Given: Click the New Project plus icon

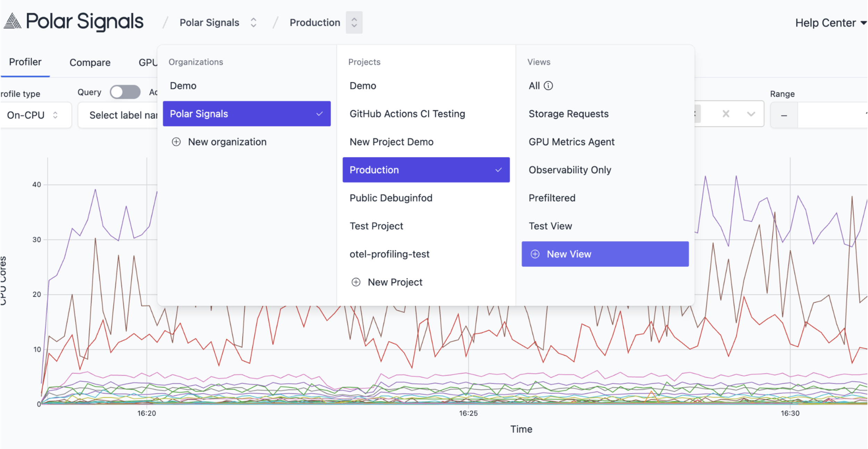Looking at the screenshot, I should pyautogui.click(x=356, y=282).
